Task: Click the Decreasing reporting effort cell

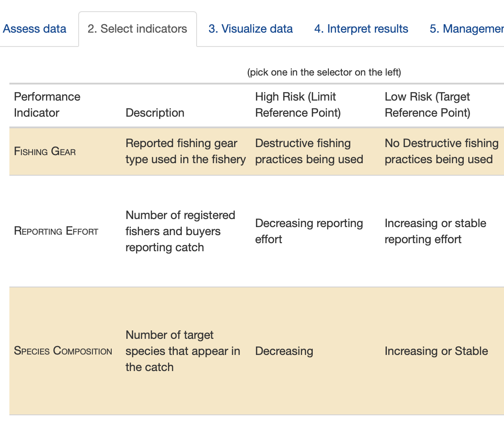Action: tap(309, 231)
